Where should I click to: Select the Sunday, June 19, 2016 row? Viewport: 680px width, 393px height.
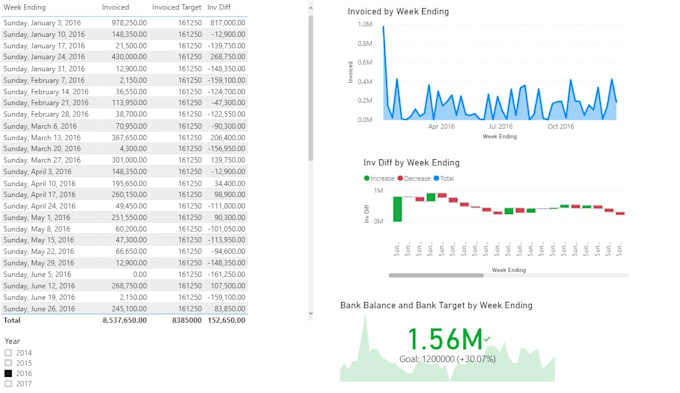124,297
